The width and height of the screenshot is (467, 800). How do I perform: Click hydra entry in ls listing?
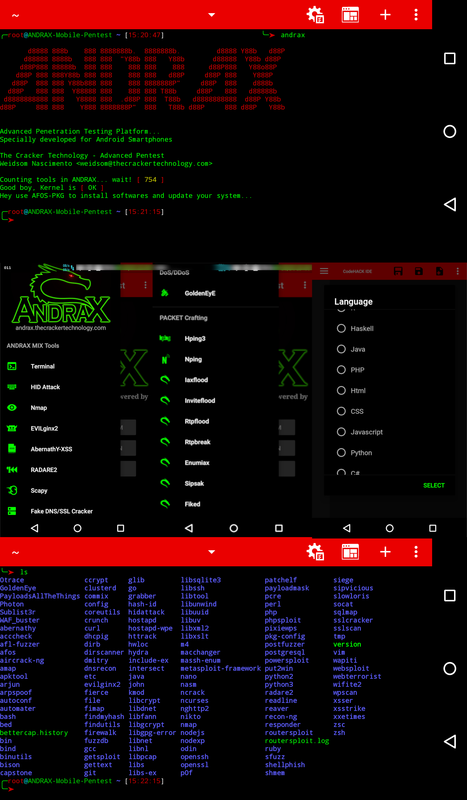click(139, 653)
